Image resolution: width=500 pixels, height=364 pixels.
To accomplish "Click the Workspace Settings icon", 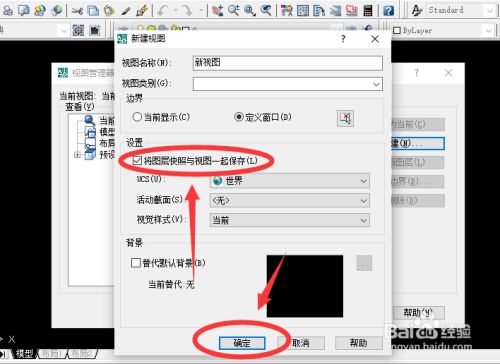I will [78, 31].
